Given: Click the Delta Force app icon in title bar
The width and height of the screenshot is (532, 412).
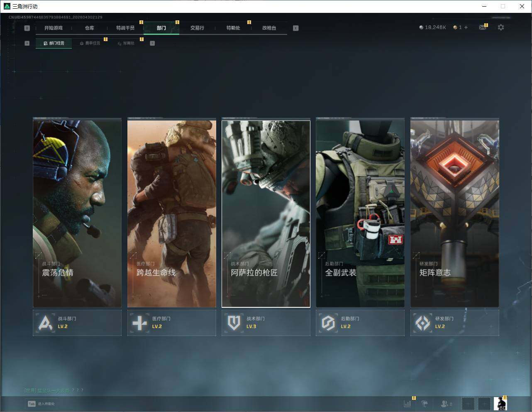Looking at the screenshot, I should pos(7,6).
